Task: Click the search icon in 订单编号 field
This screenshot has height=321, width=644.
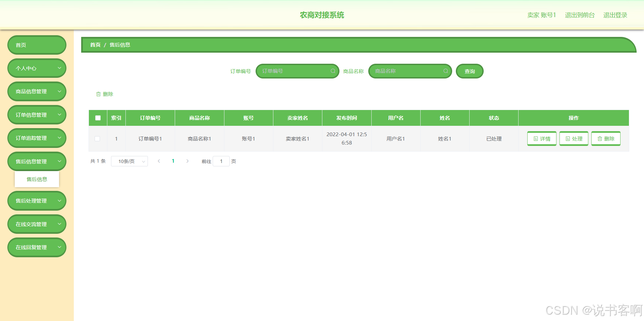Action: coord(333,71)
